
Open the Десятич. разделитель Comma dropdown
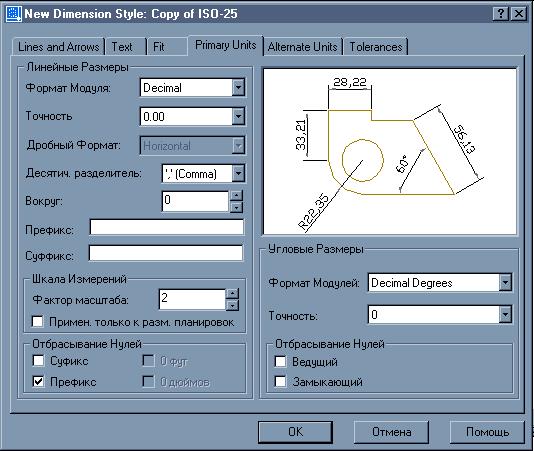pyautogui.click(x=238, y=173)
